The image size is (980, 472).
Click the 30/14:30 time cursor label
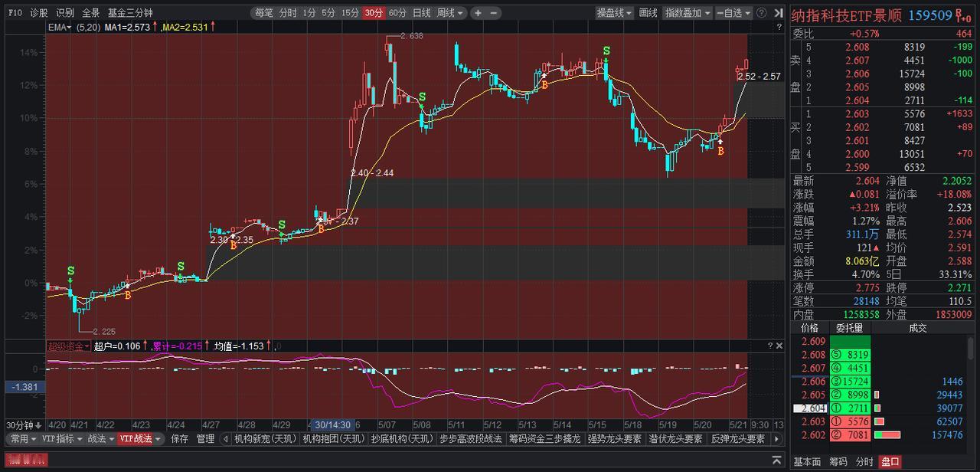332,425
